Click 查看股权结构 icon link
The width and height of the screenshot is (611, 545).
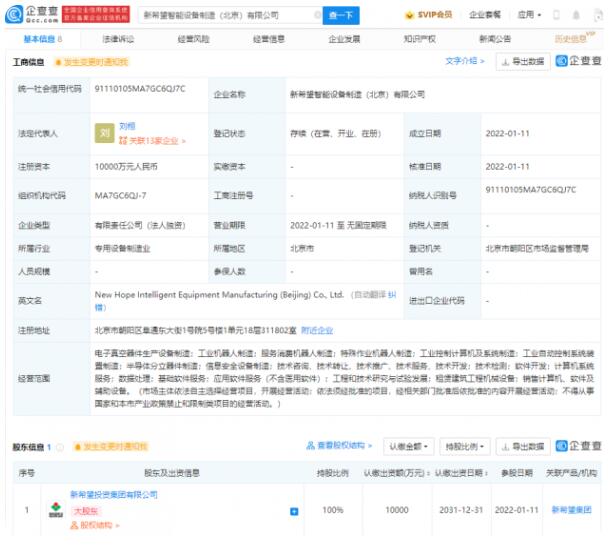339,446
